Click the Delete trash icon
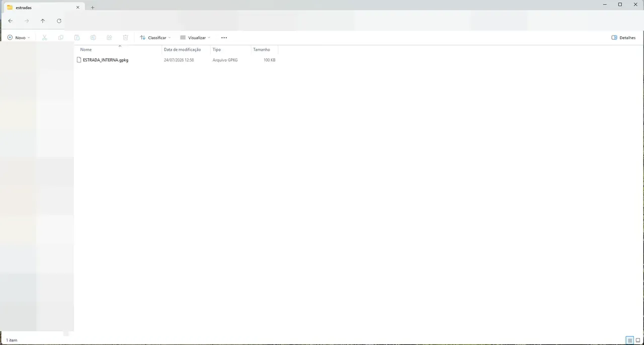Viewport: 644px width, 345px height. [126, 38]
